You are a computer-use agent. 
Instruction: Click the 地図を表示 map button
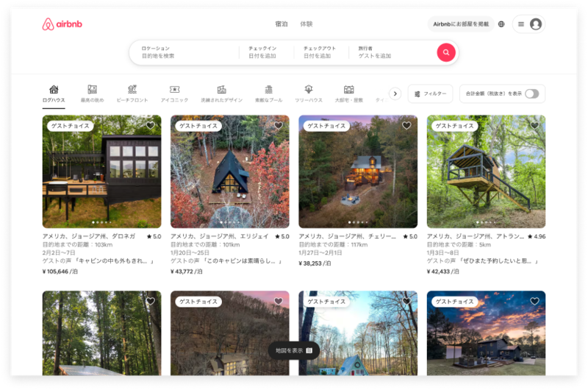click(x=293, y=350)
